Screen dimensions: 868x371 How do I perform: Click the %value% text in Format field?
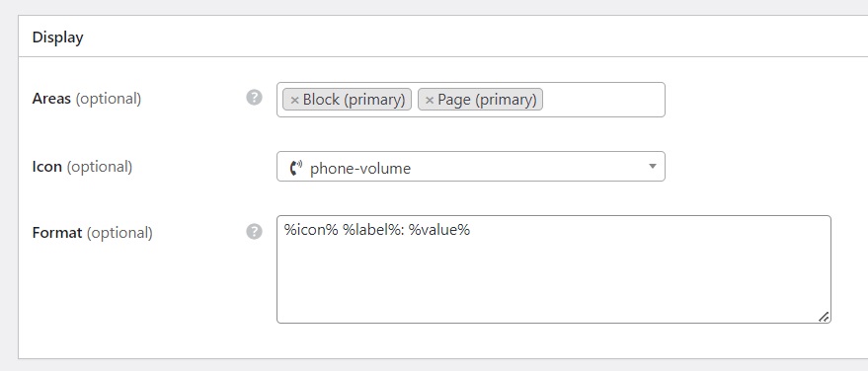[439, 230]
